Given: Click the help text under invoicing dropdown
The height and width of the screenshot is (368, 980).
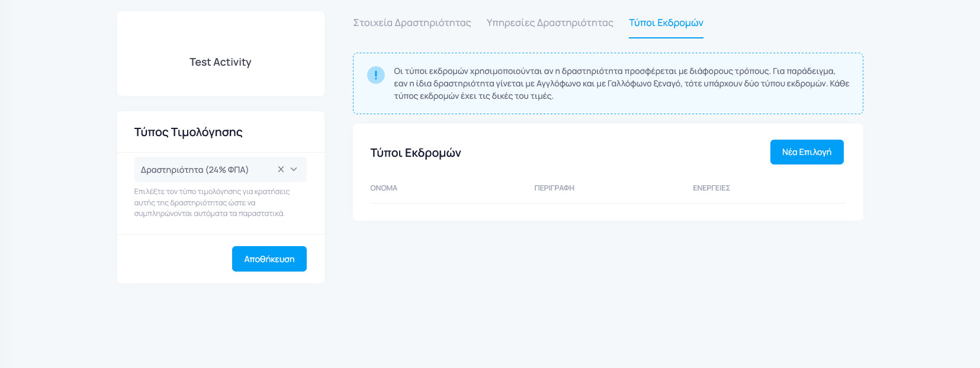Looking at the screenshot, I should click(x=211, y=202).
